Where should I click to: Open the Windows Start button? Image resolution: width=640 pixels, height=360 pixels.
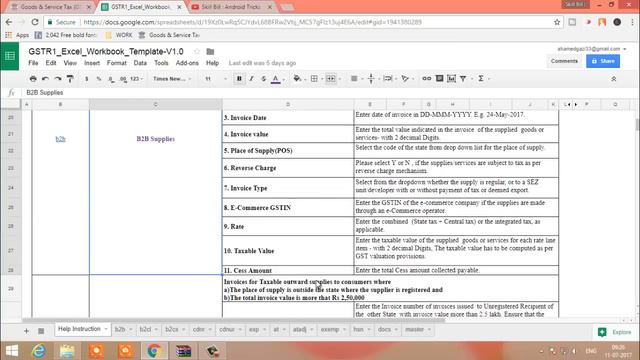tap(11, 351)
